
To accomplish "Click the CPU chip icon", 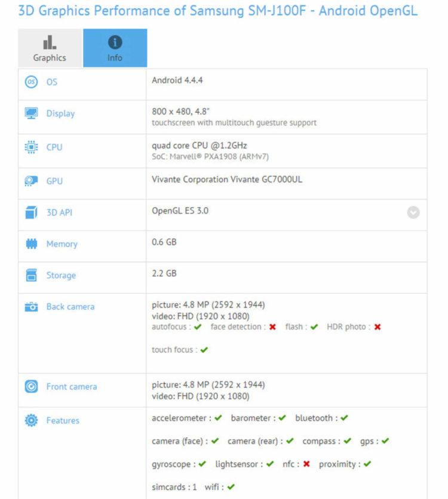I will (x=31, y=147).
